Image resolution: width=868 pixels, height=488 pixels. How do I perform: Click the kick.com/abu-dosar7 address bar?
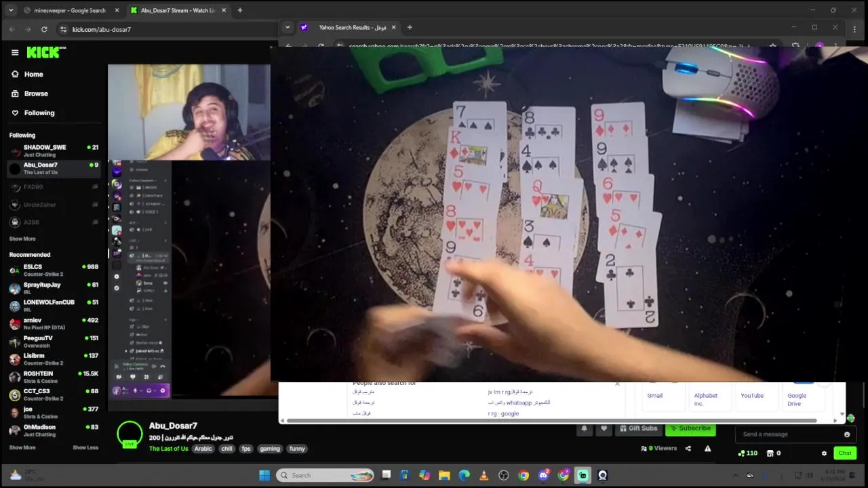(166, 29)
